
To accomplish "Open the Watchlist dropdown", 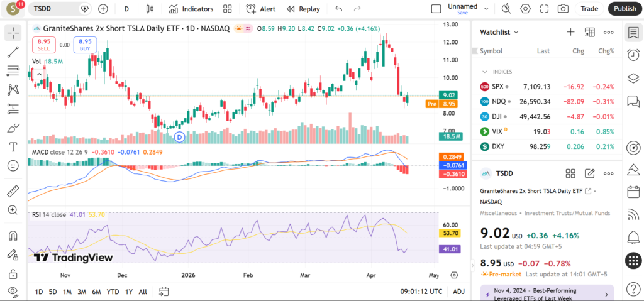I will [x=499, y=32].
